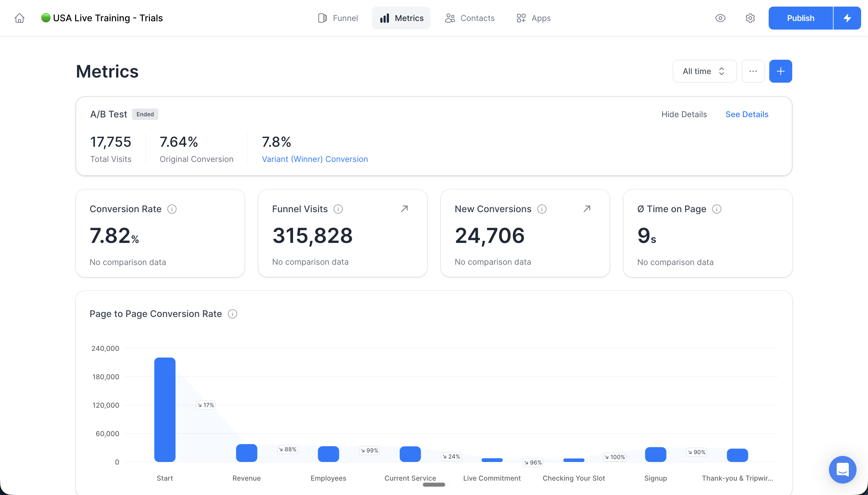Click the horizontal scrollbar under the chart
868x495 pixels.
(x=434, y=485)
